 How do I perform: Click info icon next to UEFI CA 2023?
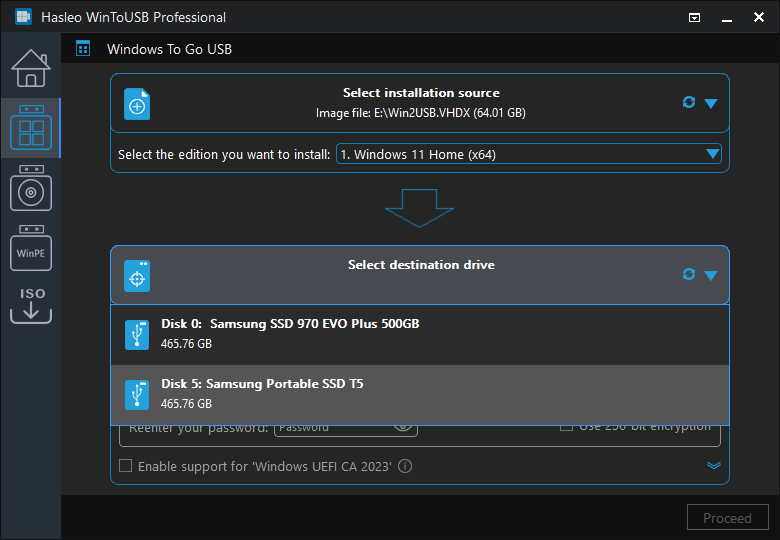tap(405, 466)
